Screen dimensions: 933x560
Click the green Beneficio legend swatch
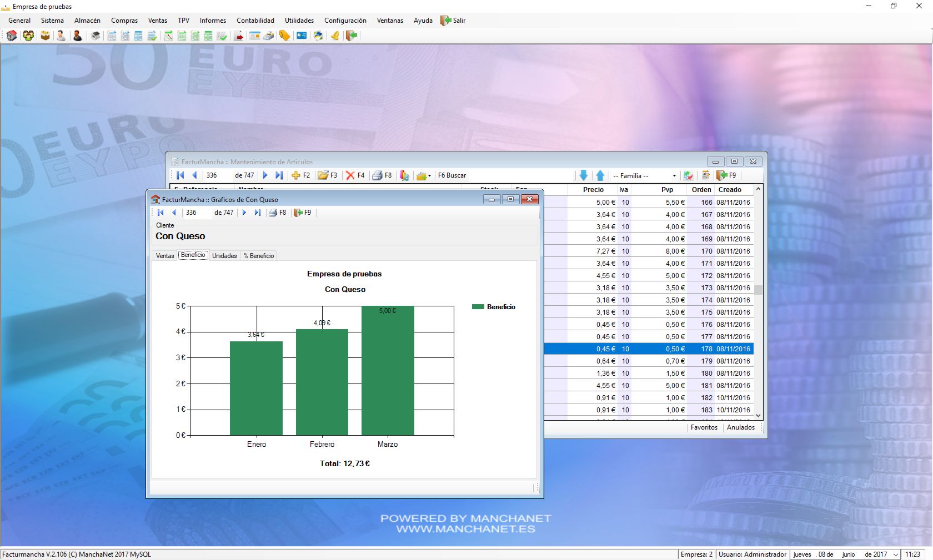[x=478, y=307]
